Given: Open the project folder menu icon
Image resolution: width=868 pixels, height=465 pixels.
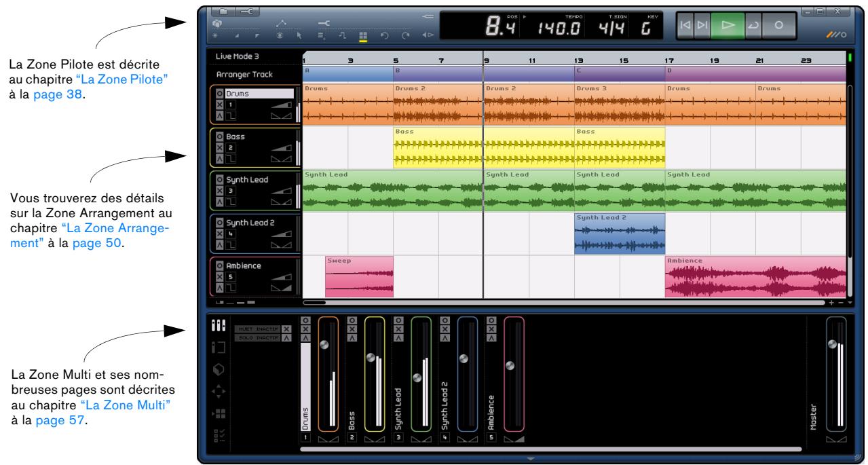Looking at the screenshot, I should pos(224,12).
